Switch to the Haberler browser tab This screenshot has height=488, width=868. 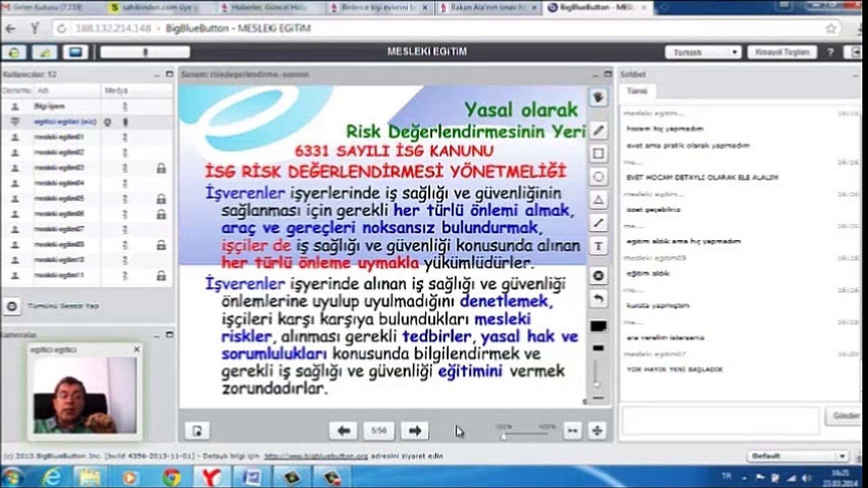[269, 7]
